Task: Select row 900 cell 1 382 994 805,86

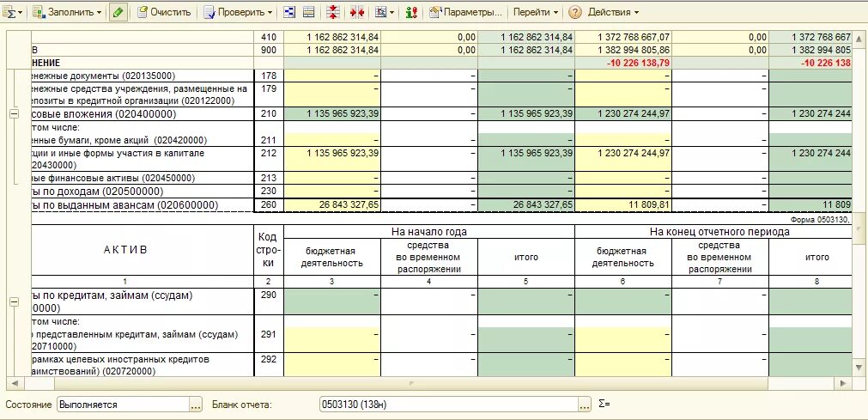Action: 623,50
